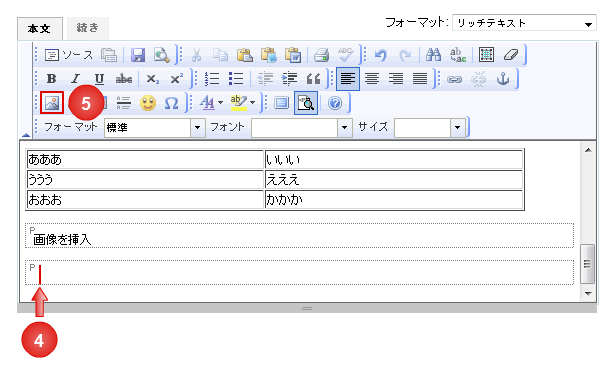Click the eraser remove format icon
This screenshot has height=367, width=616.
510,55
